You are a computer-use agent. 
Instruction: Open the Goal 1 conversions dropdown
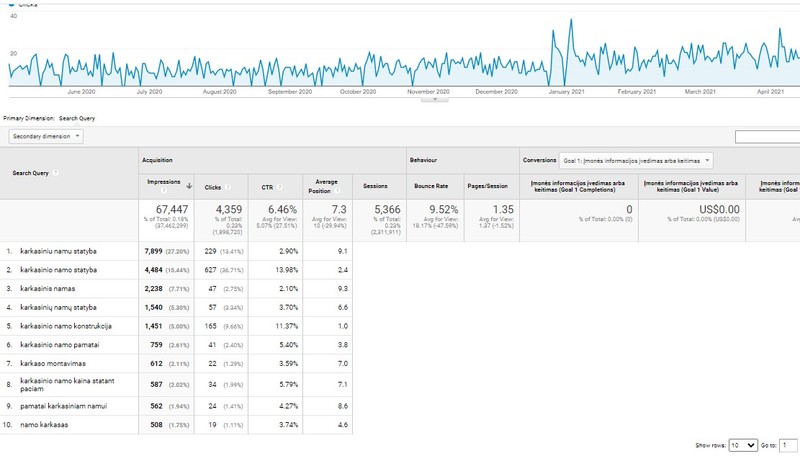(636, 161)
